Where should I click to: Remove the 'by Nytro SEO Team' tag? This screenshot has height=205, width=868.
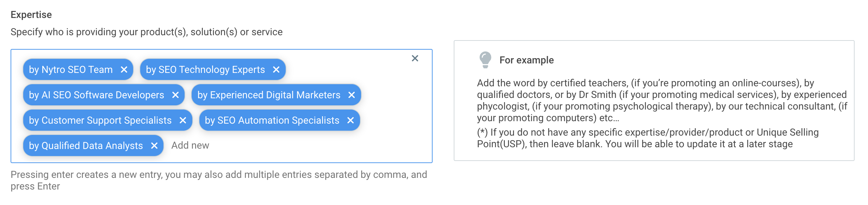point(124,70)
